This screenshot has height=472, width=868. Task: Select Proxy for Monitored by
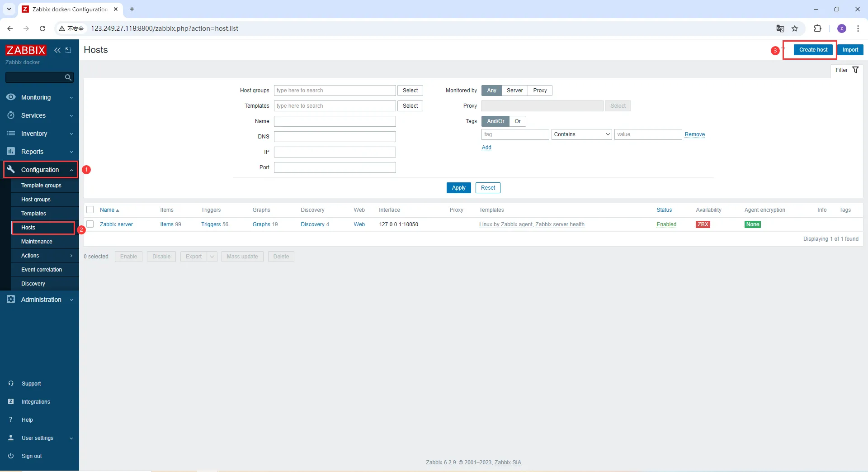tap(540, 91)
